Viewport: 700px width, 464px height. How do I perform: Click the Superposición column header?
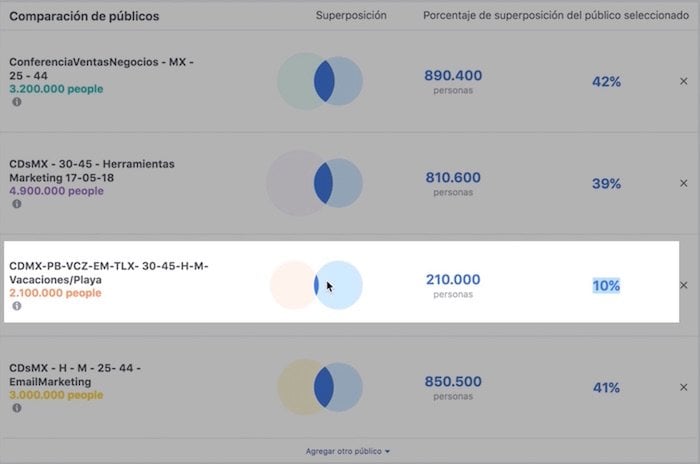(351, 17)
